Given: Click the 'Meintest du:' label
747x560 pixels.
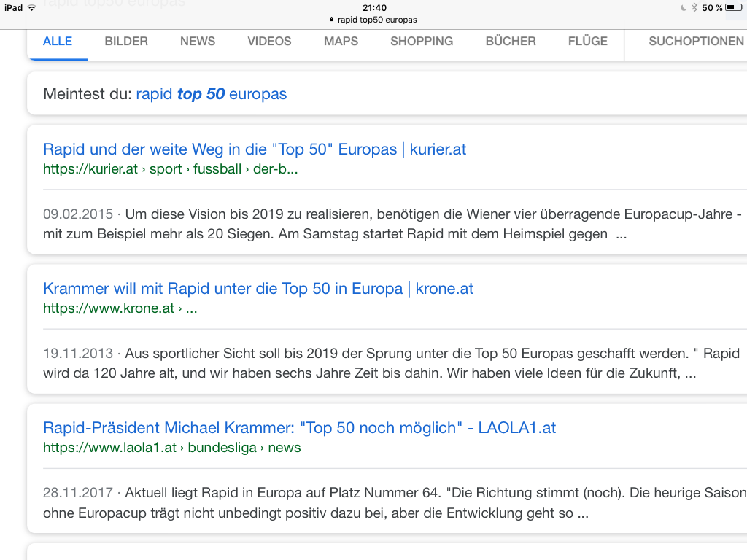Looking at the screenshot, I should coord(88,94).
